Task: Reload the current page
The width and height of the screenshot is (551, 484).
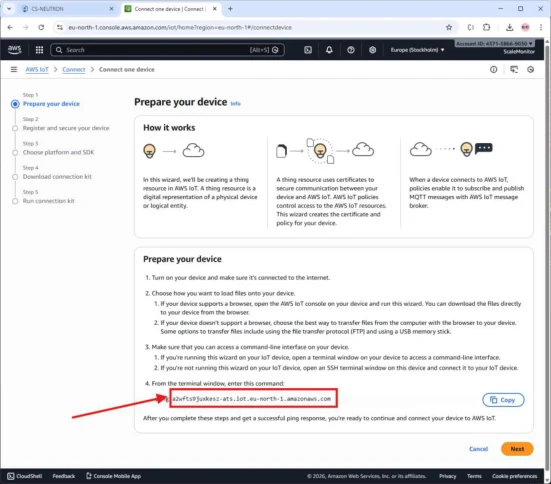Action: pos(41,27)
